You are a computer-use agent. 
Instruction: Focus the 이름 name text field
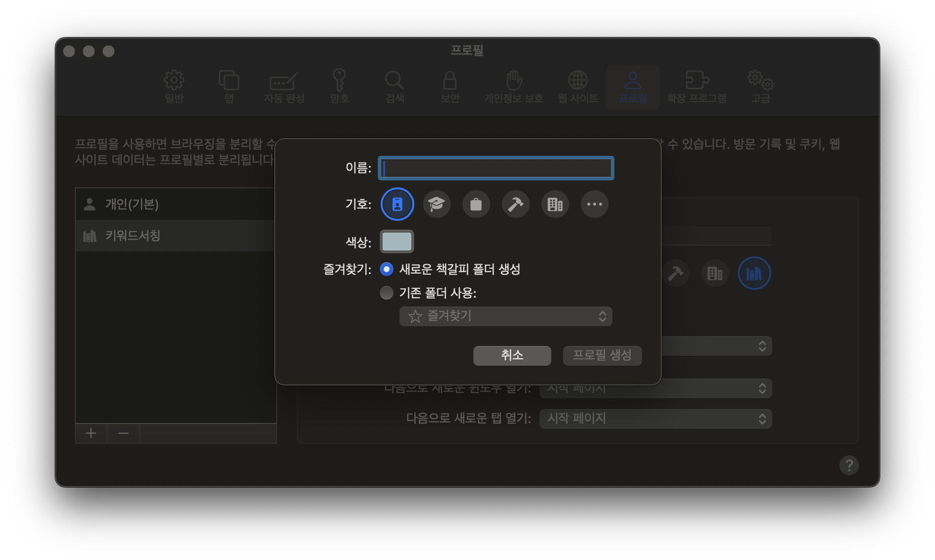(x=496, y=168)
